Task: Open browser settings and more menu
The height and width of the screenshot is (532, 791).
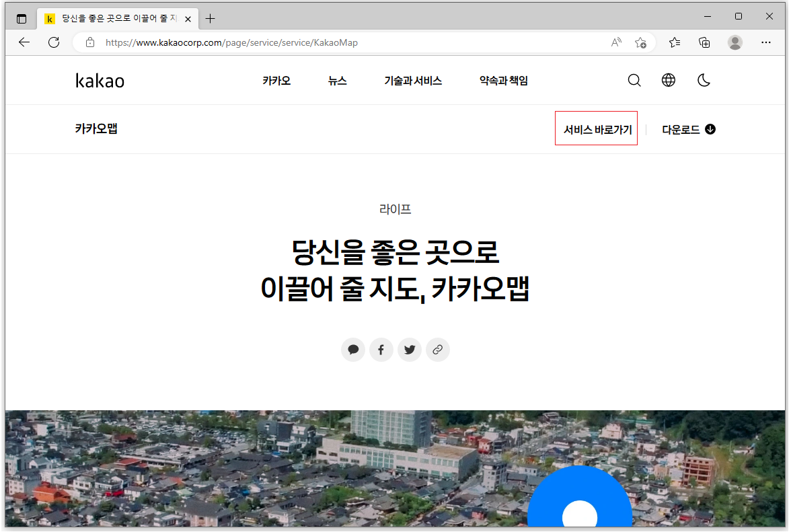Action: (x=765, y=42)
